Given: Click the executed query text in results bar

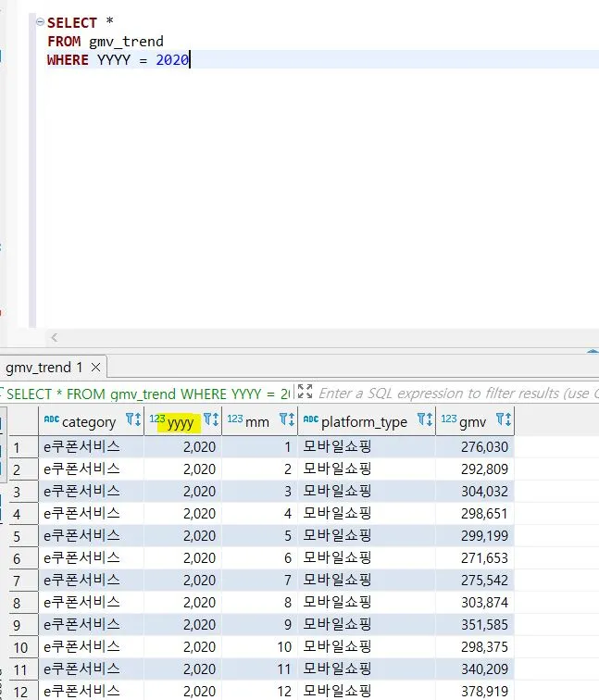Looking at the screenshot, I should (x=148, y=394).
